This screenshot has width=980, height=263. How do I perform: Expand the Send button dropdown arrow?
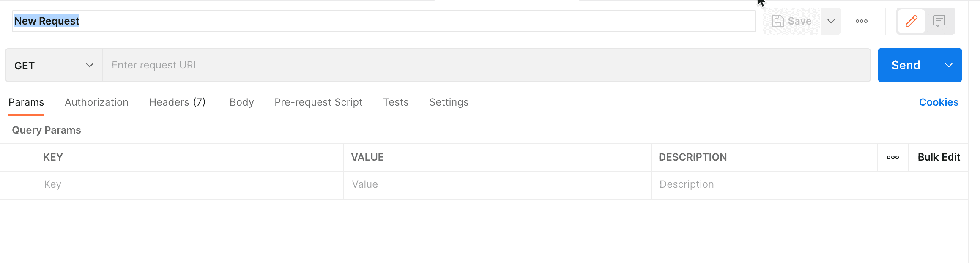949,66
